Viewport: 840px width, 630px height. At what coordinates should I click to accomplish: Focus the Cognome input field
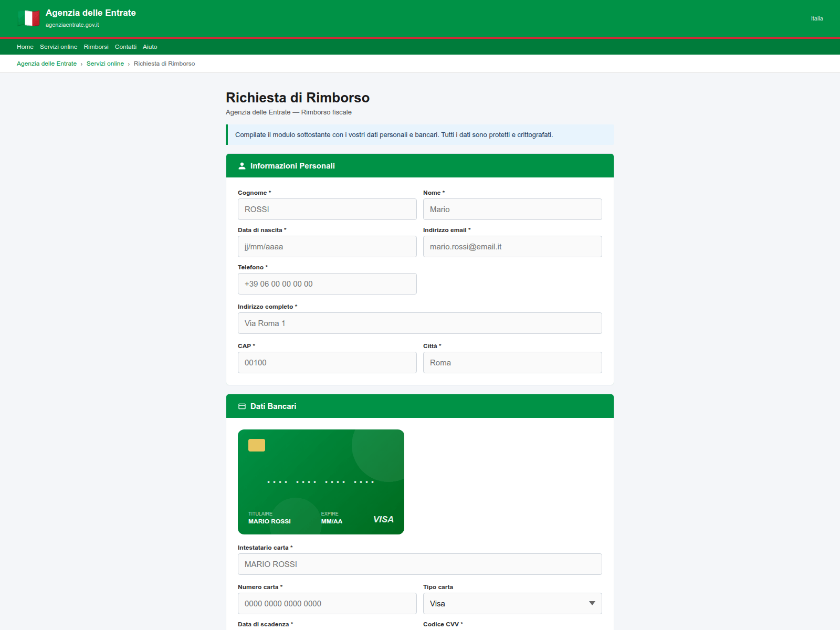(327, 209)
